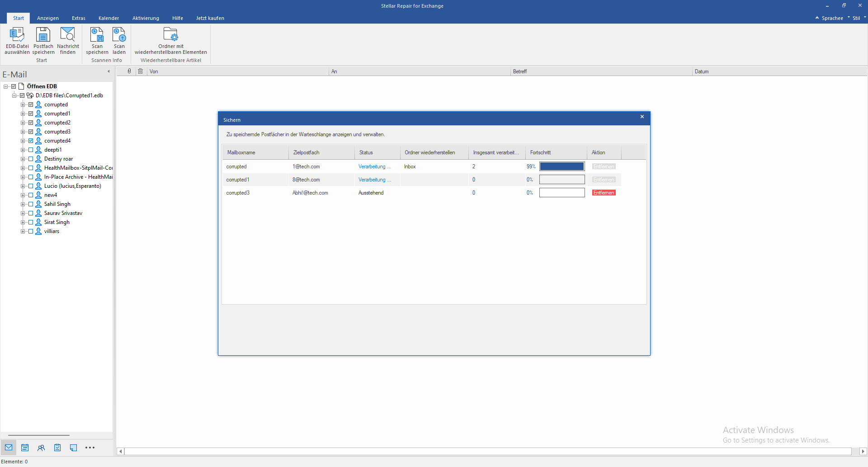Viewport: 868px width, 467px height.
Task: Sort by Mailboxname column header
Action: 255,152
